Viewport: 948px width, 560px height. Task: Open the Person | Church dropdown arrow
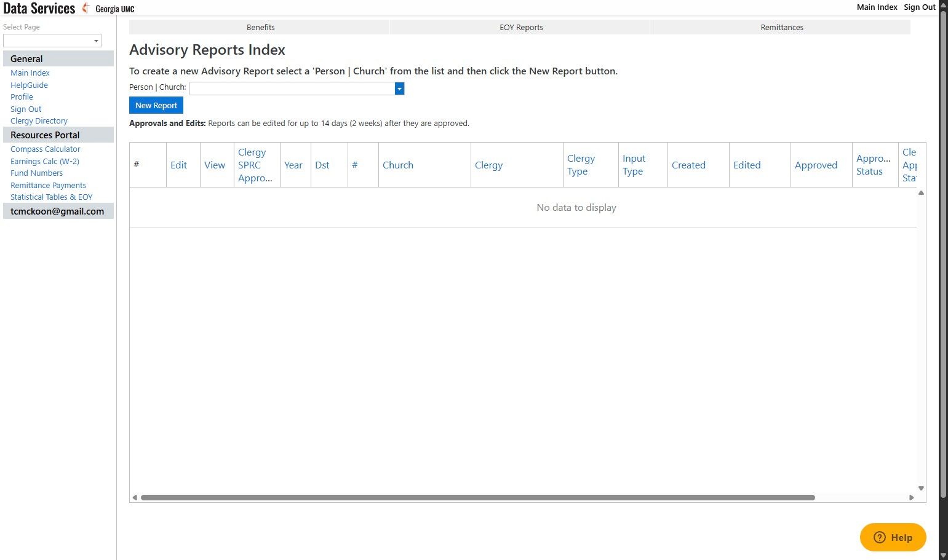[399, 89]
